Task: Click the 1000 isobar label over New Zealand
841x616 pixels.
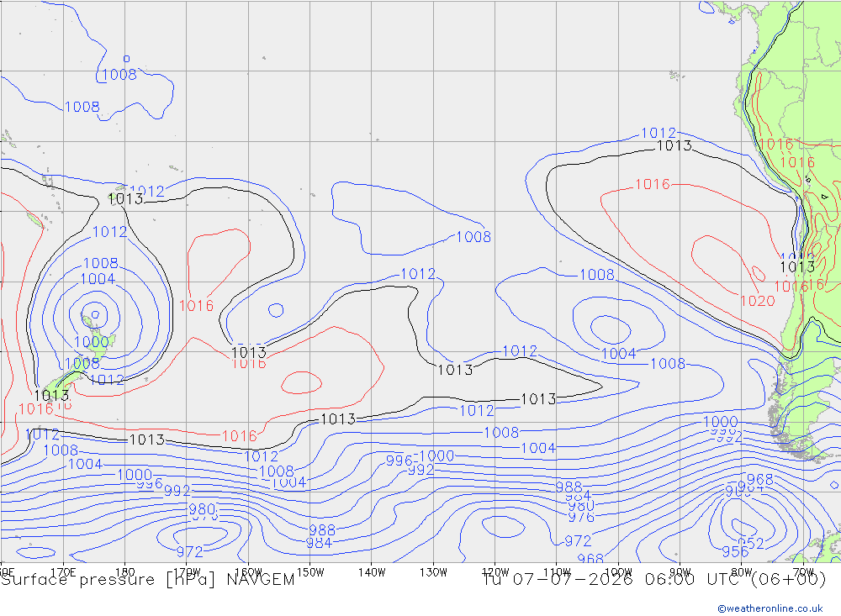Action: (x=92, y=342)
